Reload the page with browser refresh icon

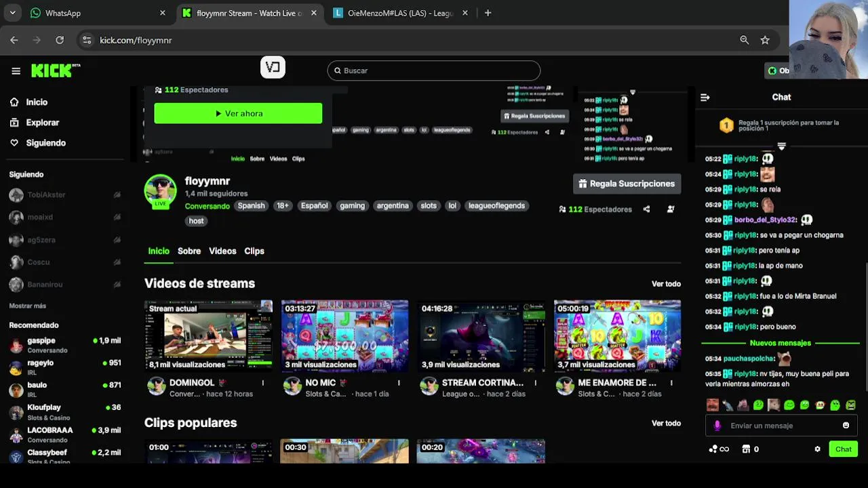coord(60,40)
